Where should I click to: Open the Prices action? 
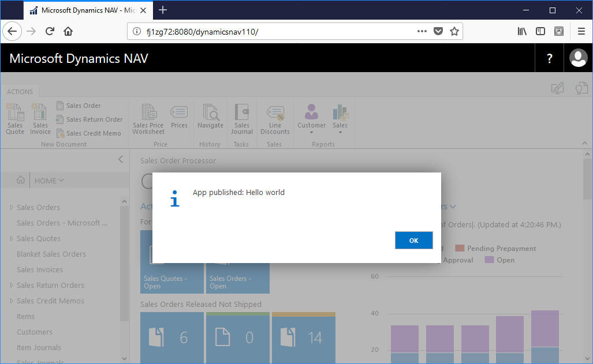pyautogui.click(x=179, y=117)
